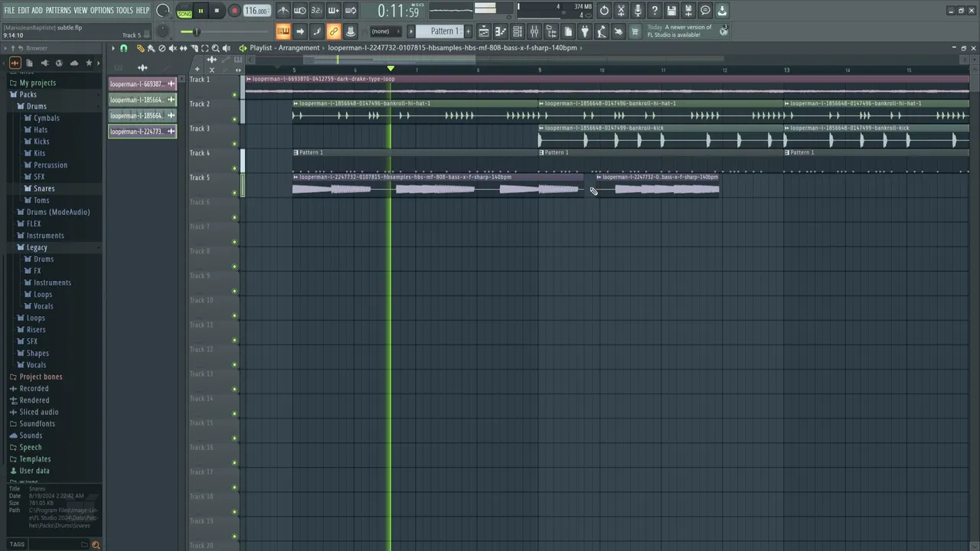The height and width of the screenshot is (551, 980).
Task: Open the playlist view icon
Action: 484,31
